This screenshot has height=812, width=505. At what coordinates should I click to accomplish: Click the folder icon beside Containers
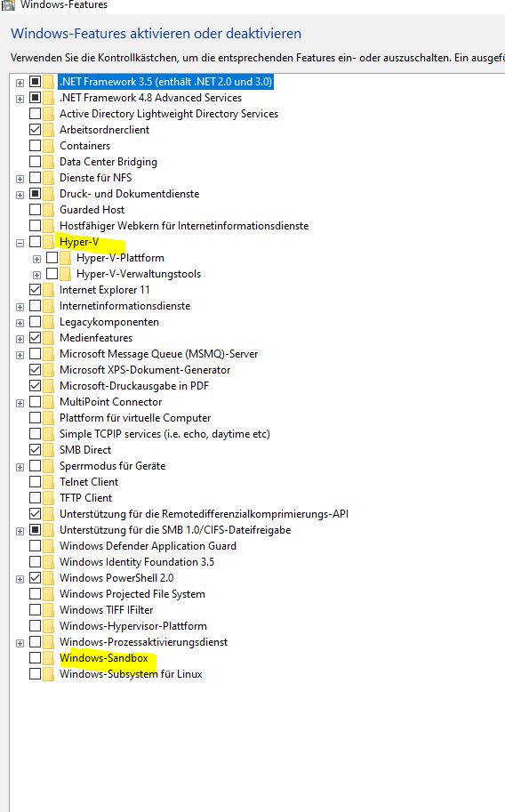[49, 146]
